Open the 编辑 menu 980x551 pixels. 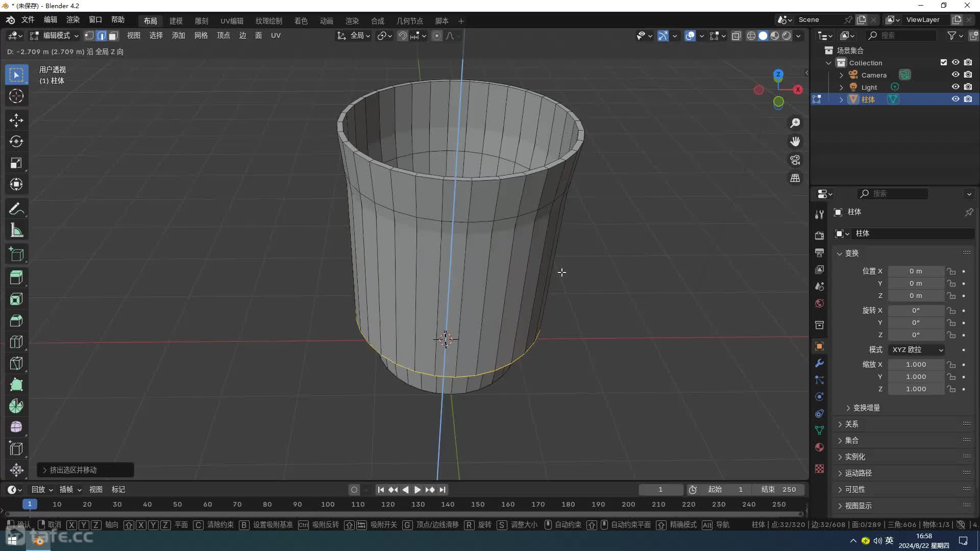click(x=51, y=20)
